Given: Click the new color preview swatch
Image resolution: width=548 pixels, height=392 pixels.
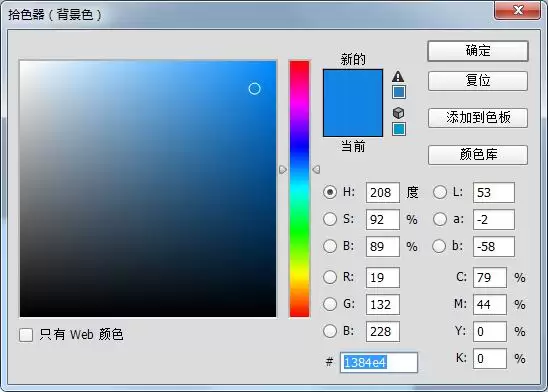Looking at the screenshot, I should click(353, 86).
